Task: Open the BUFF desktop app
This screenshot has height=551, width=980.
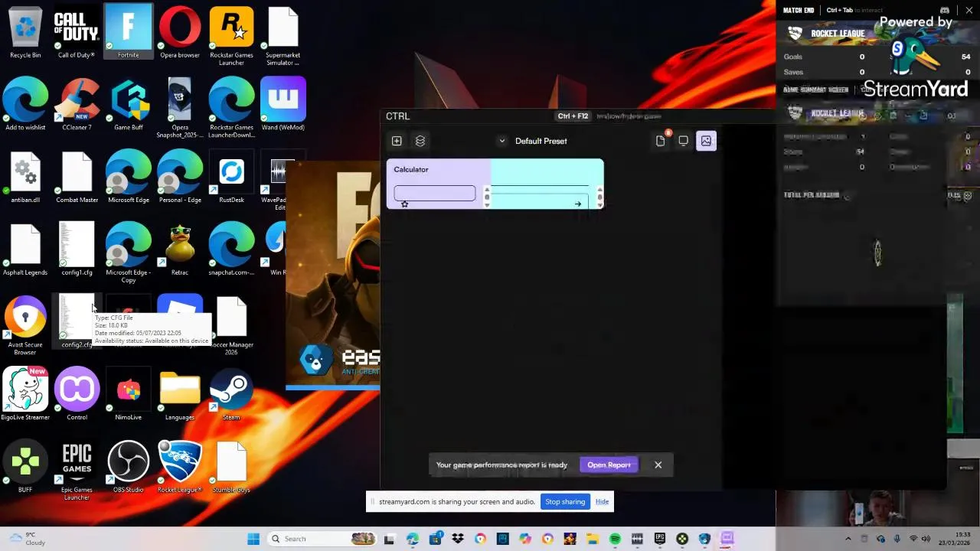Action: (25, 468)
